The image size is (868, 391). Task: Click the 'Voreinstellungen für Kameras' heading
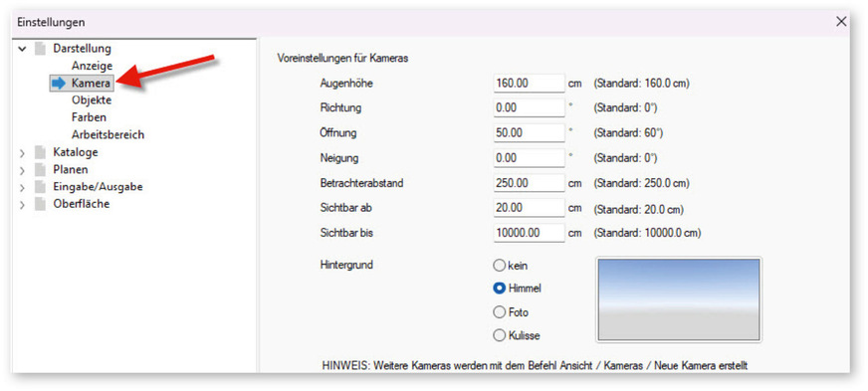342,58
